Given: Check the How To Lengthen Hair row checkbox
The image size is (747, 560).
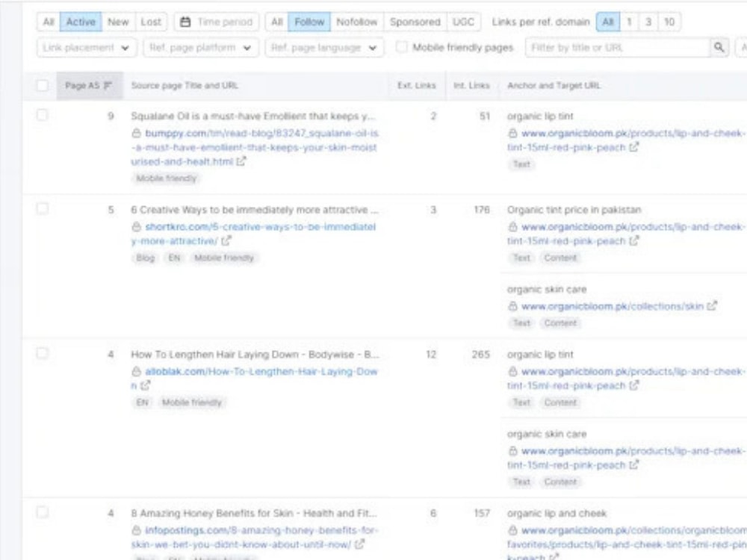Looking at the screenshot, I should [43, 353].
